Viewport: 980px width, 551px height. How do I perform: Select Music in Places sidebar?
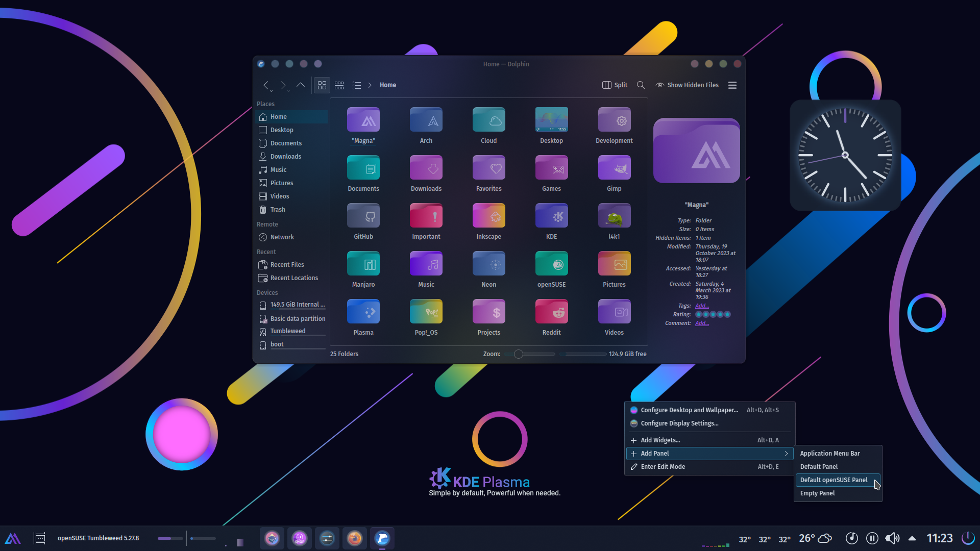coord(291,170)
